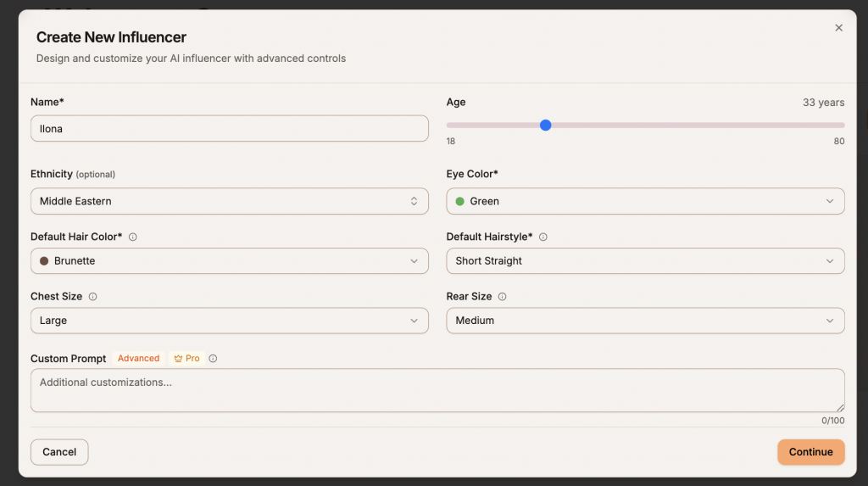Open the Chest Size dropdown

[x=229, y=321]
